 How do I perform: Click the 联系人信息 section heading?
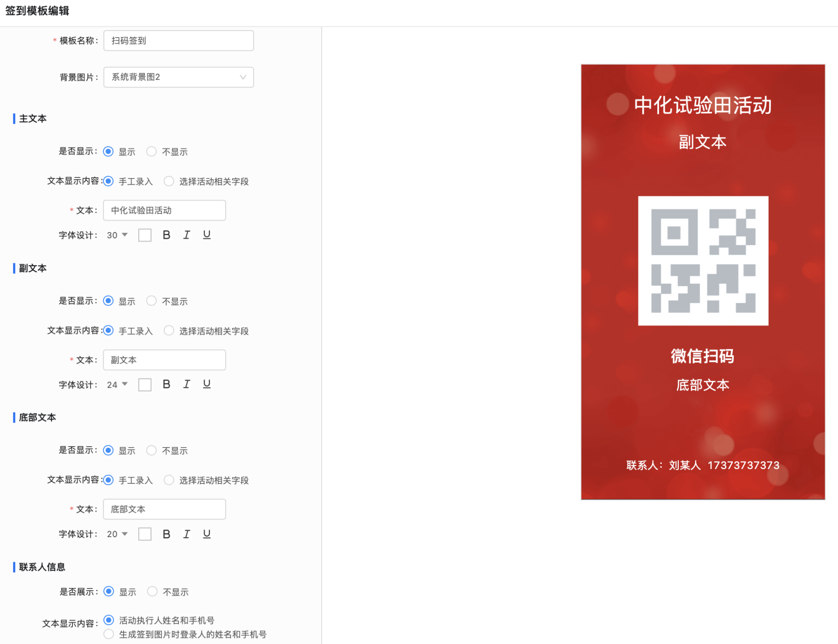coord(42,567)
